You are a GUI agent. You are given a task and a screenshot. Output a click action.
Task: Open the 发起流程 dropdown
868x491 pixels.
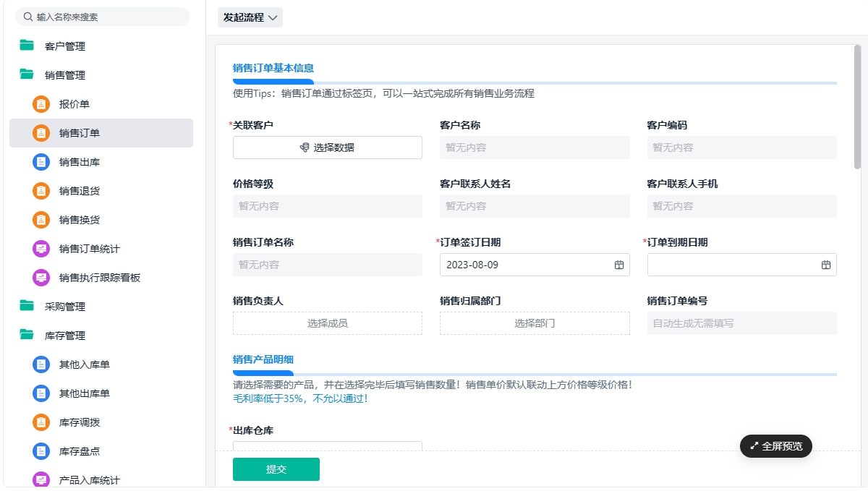pyautogui.click(x=250, y=17)
